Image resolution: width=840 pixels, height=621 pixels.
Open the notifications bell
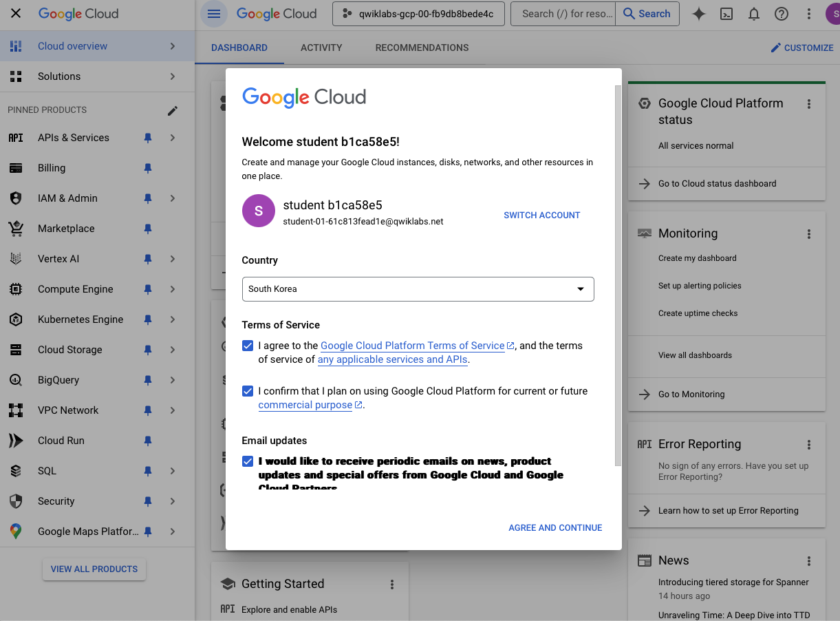point(754,14)
